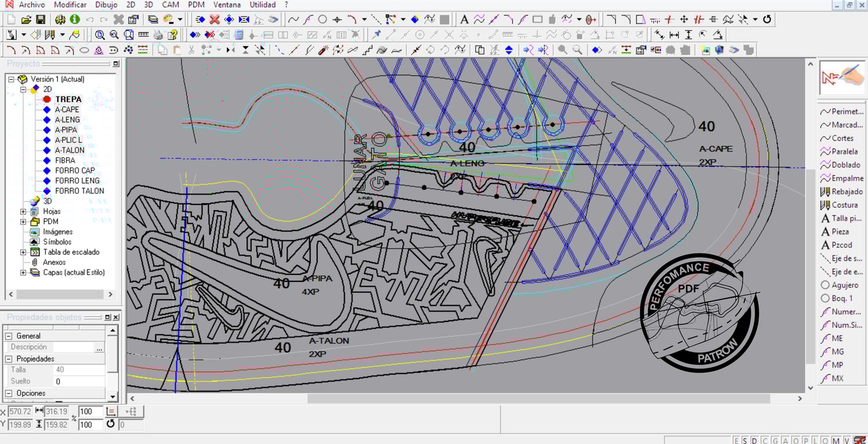The width and height of the screenshot is (868, 444).
Task: Expand the Hojas tree node
Action: [24, 211]
